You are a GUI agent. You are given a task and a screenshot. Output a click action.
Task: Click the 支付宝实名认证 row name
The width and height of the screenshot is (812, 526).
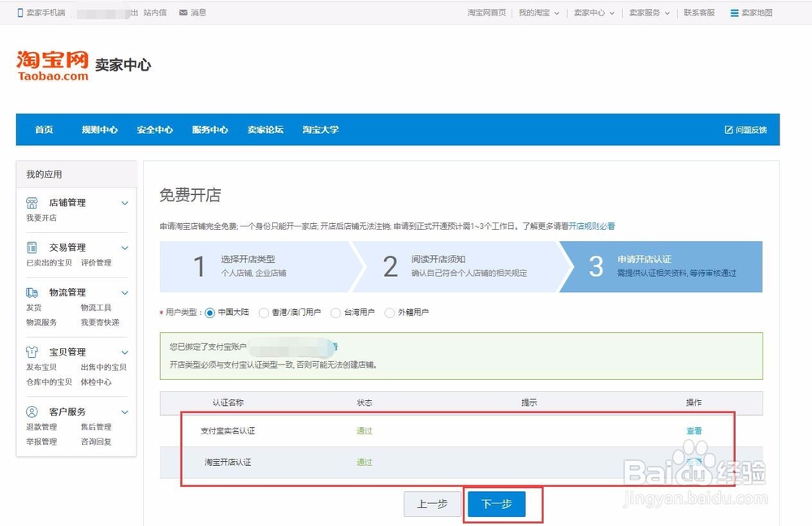coord(228,431)
